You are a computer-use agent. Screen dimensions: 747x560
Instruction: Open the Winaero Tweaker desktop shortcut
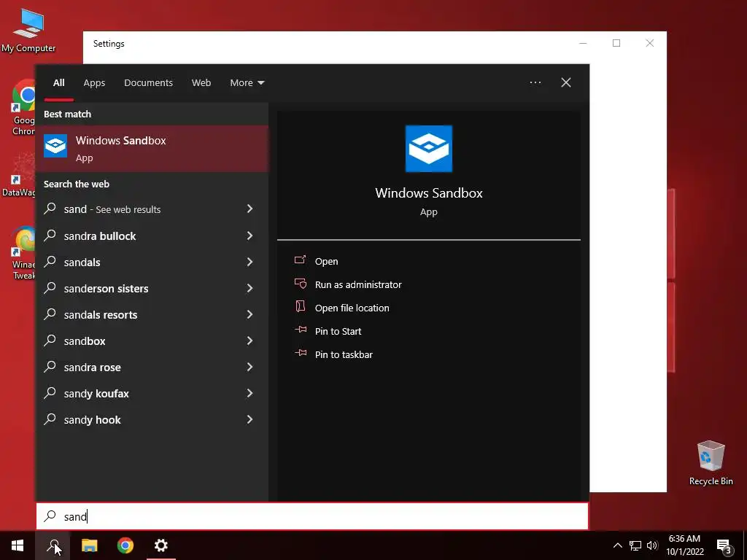click(23, 252)
